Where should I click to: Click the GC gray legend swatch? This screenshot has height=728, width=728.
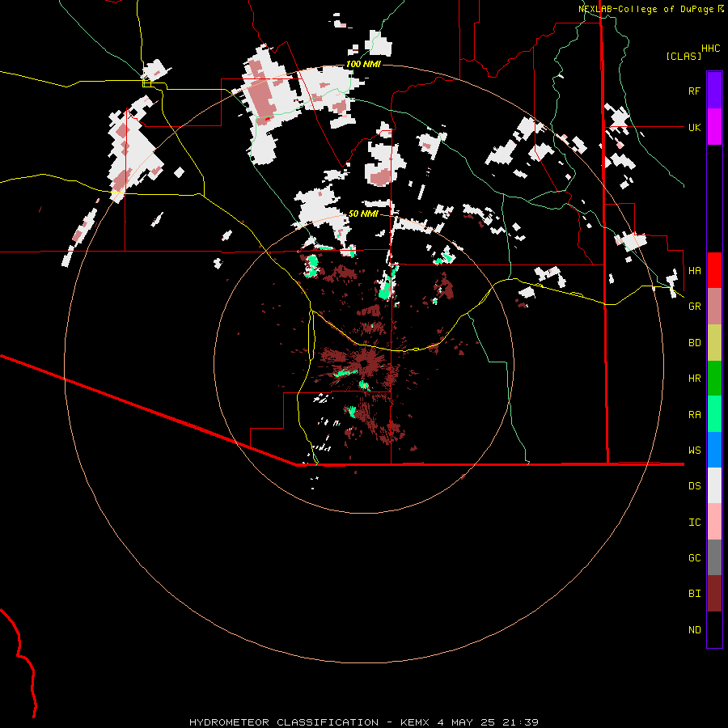coord(714,557)
